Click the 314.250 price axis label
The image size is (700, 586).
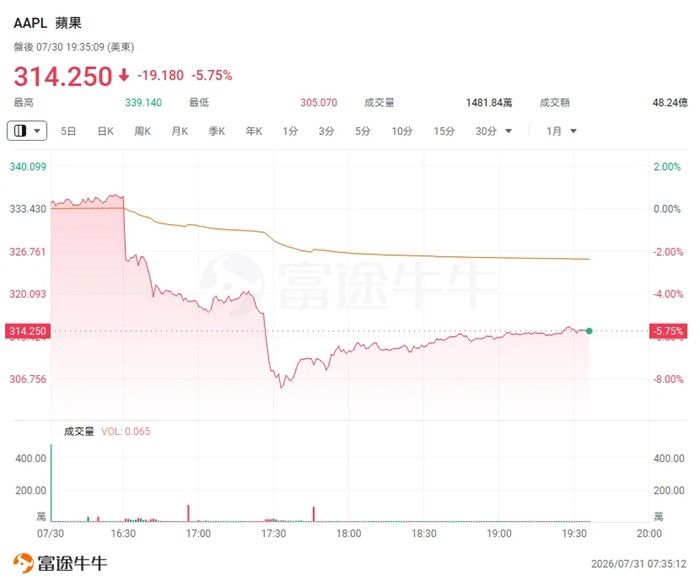click(x=28, y=331)
